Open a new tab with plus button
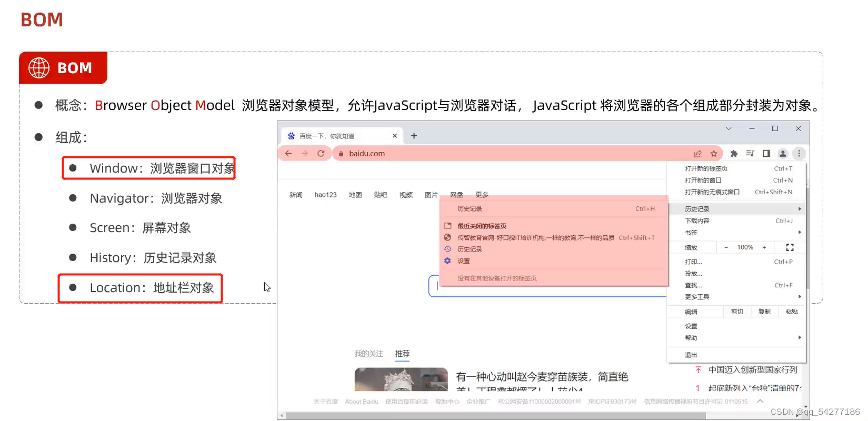Image resolution: width=868 pixels, height=421 pixels. coord(414,136)
